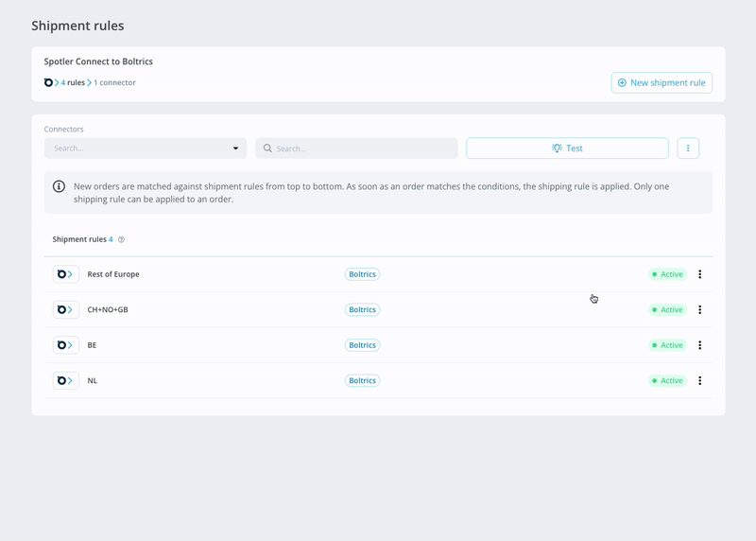Screen dimensions: 756x541
Task: Click the lightbulb icon on Test button
Action: (x=557, y=148)
